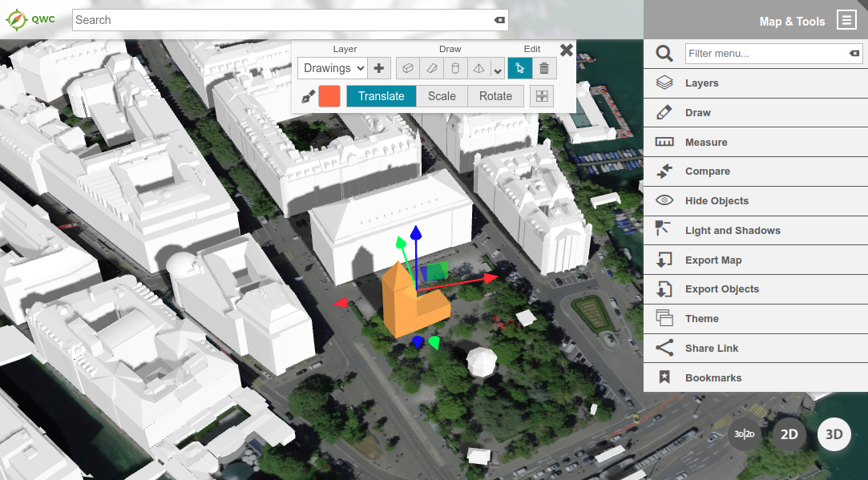The width and height of the screenshot is (868, 480).
Task: Select the cuboid draw tool
Action: [x=407, y=68]
